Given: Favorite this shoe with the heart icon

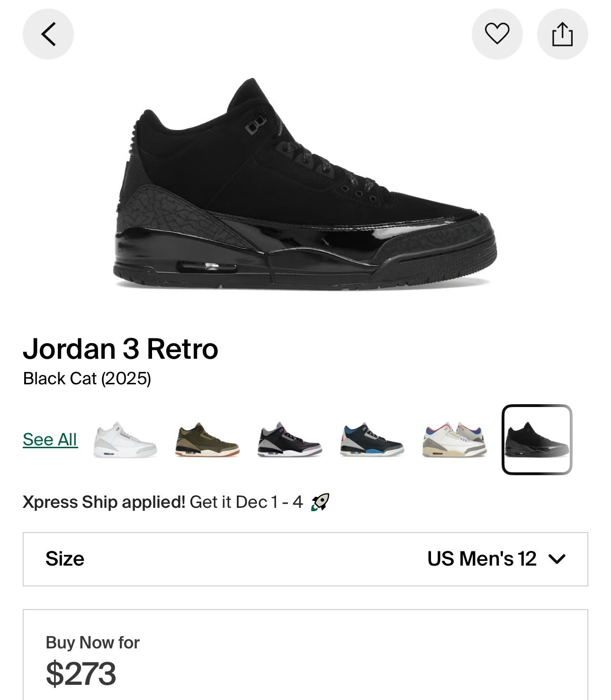Looking at the screenshot, I should click(497, 34).
